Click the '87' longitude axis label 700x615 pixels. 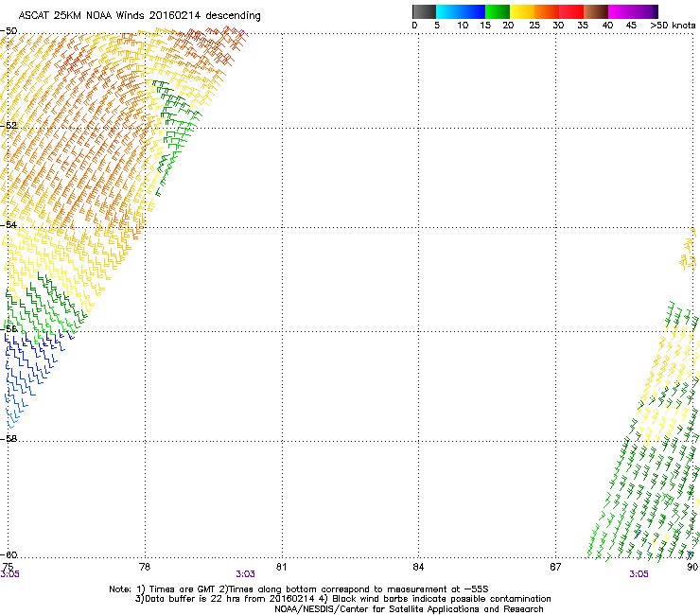coord(555,567)
